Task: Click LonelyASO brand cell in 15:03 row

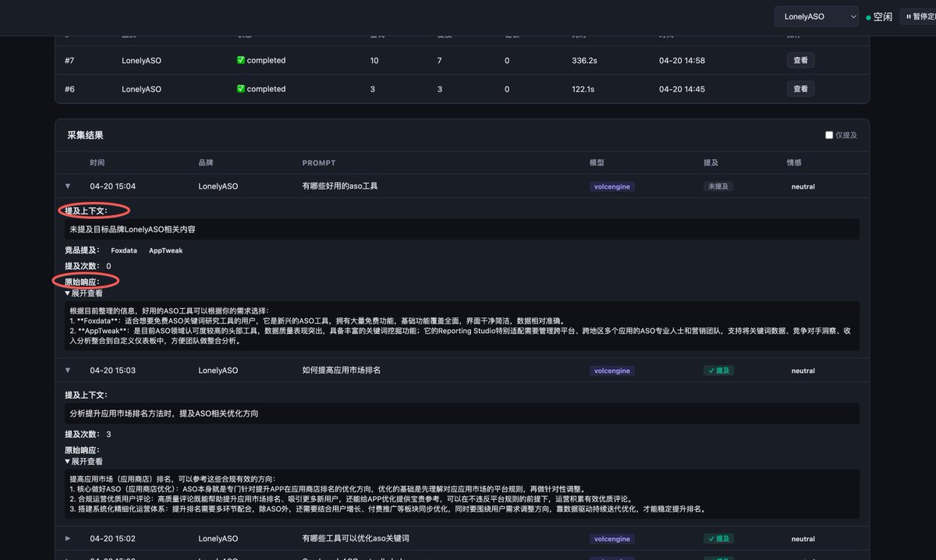Action: pos(218,370)
